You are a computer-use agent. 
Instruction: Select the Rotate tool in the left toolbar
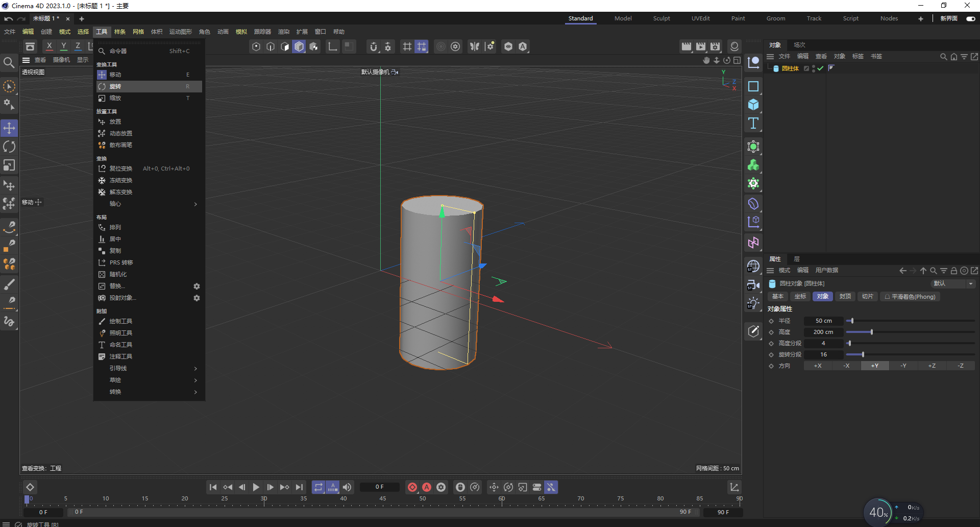(9, 147)
